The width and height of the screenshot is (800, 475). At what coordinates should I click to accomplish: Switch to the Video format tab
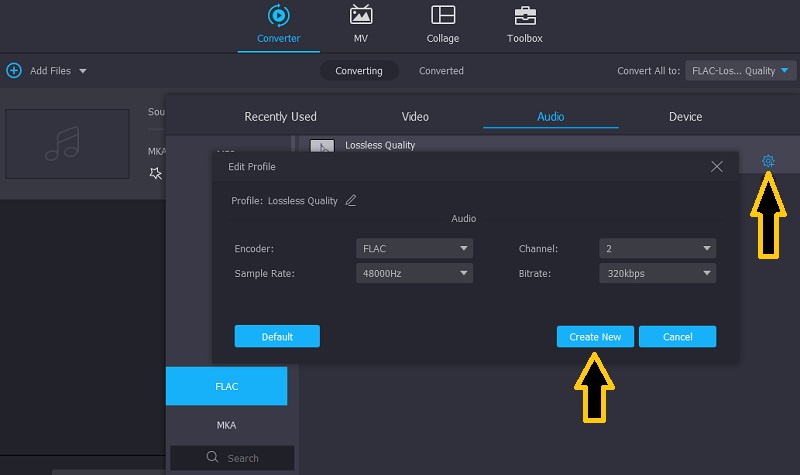pos(415,117)
